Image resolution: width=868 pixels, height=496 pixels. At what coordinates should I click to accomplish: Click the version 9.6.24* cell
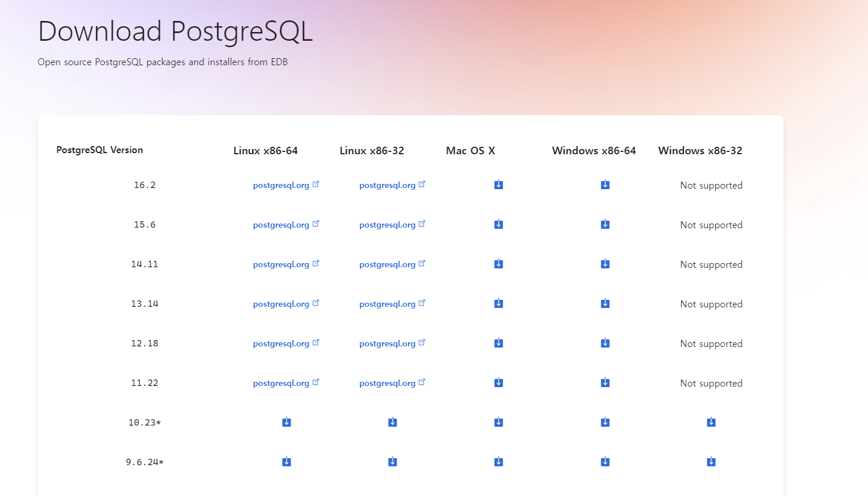pos(144,462)
